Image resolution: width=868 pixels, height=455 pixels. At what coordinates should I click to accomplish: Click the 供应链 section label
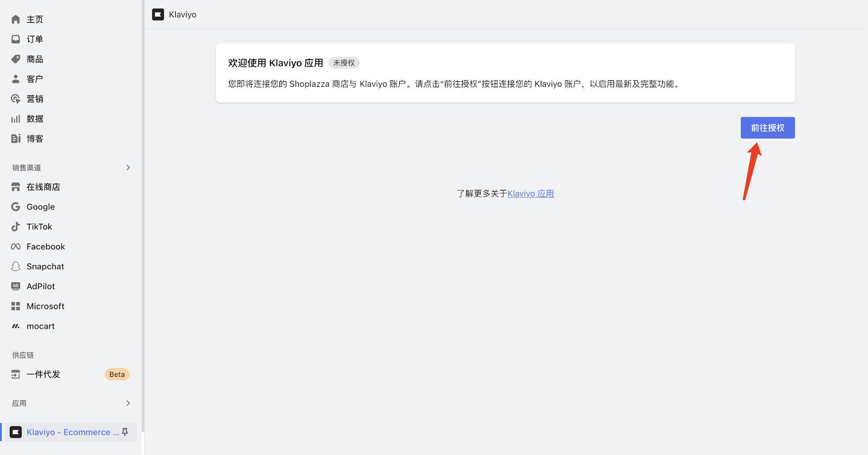click(x=23, y=355)
